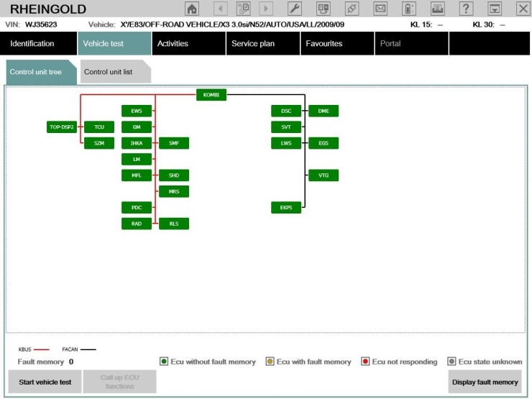Click the red Ecu not responding indicator

tap(365, 362)
